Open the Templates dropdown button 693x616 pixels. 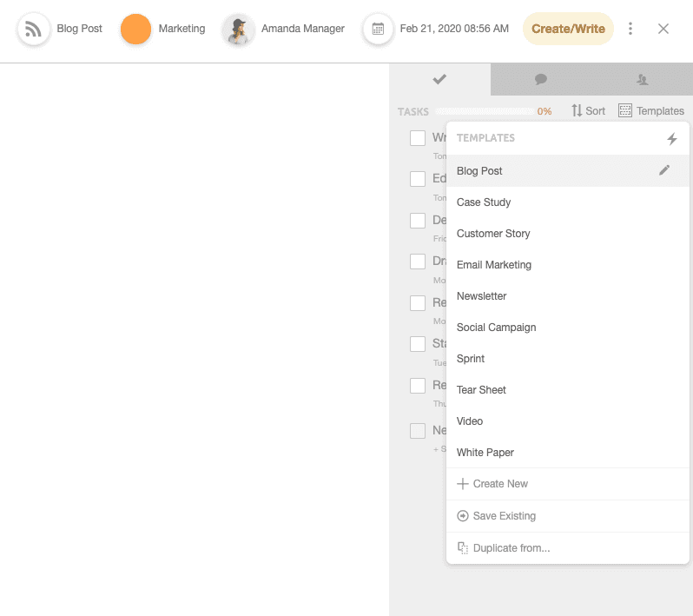tap(651, 111)
